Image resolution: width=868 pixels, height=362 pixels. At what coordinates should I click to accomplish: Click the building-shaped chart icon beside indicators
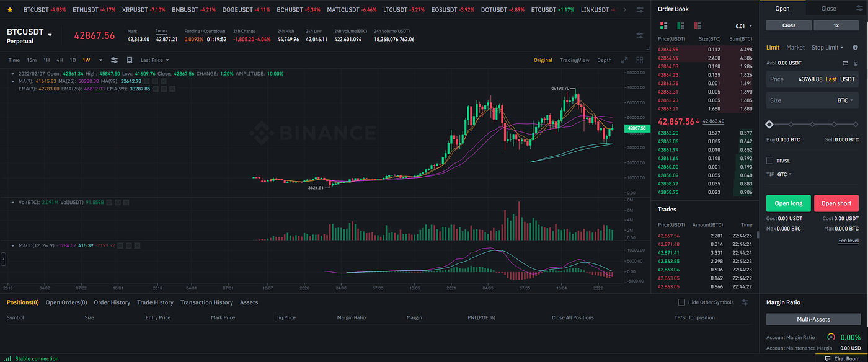(x=130, y=60)
